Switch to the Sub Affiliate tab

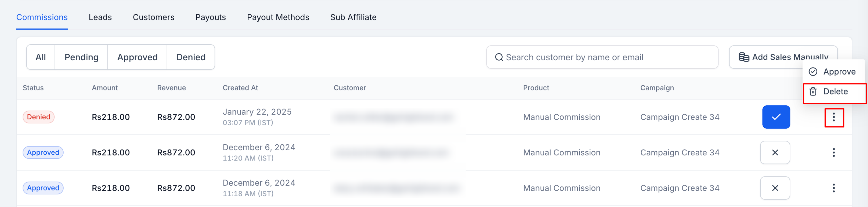pos(353,17)
